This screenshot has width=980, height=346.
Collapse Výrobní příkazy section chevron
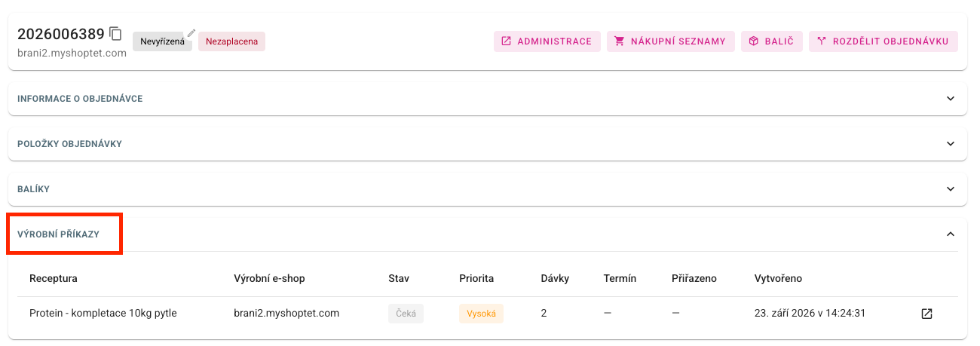[951, 234]
